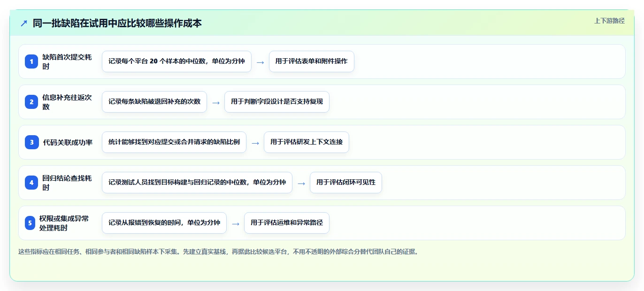
Task: Click the box 记录从报错到恢复的时间
Action: (x=164, y=223)
